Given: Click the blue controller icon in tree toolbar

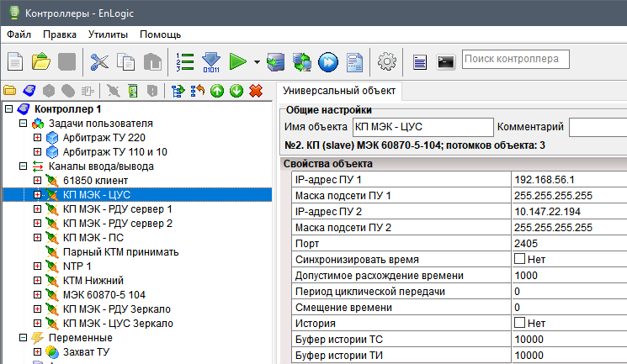Looking at the screenshot, I should (29, 91).
